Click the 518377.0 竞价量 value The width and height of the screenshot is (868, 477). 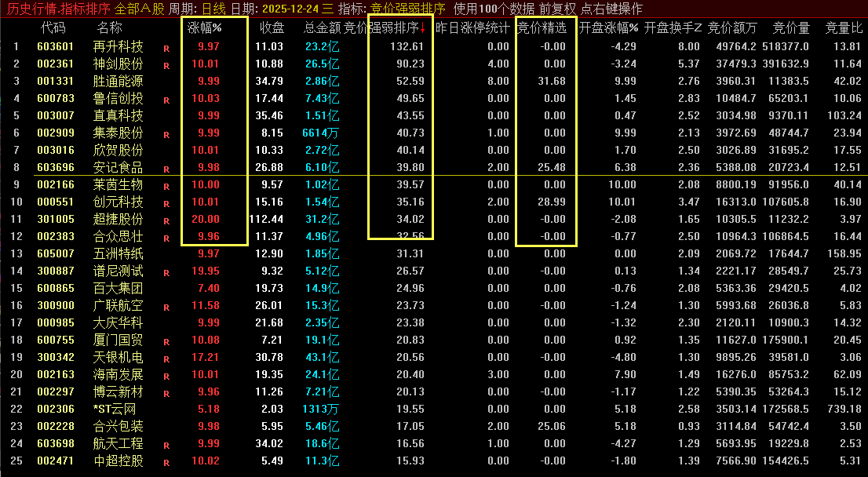pos(785,46)
